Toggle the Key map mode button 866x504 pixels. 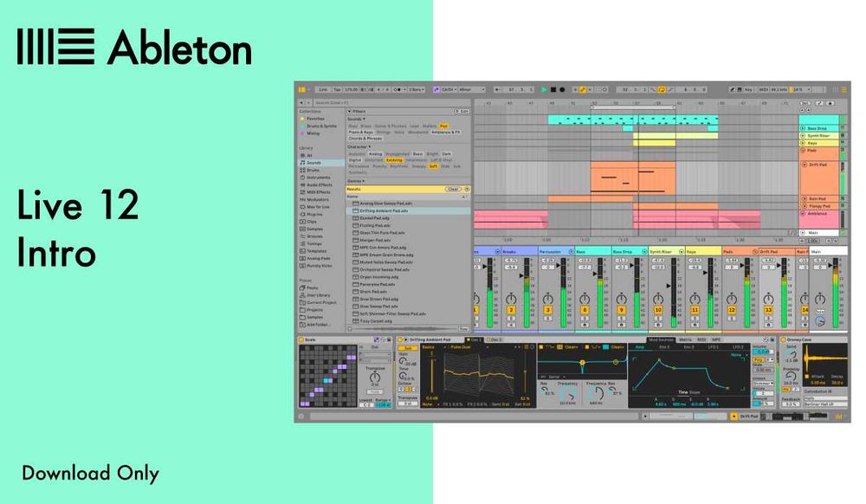pyautogui.click(x=748, y=89)
